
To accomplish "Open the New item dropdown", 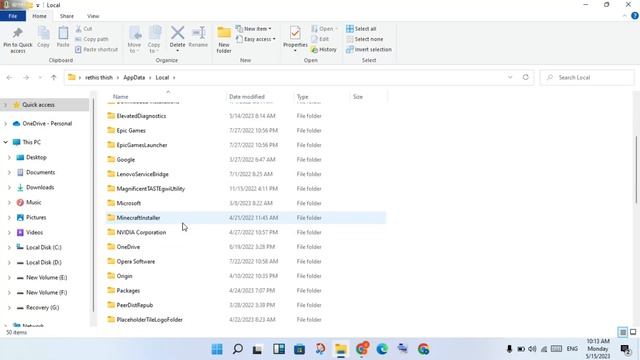I will [x=253, y=29].
